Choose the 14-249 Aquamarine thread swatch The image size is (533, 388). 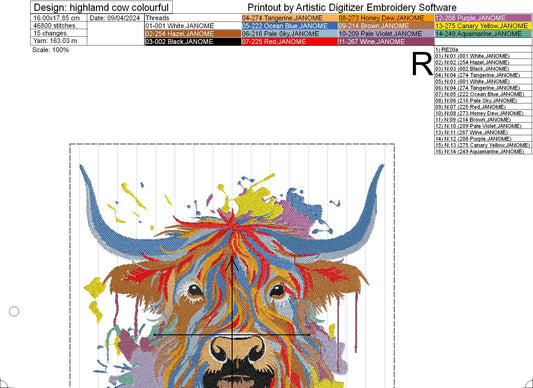[x=483, y=34]
